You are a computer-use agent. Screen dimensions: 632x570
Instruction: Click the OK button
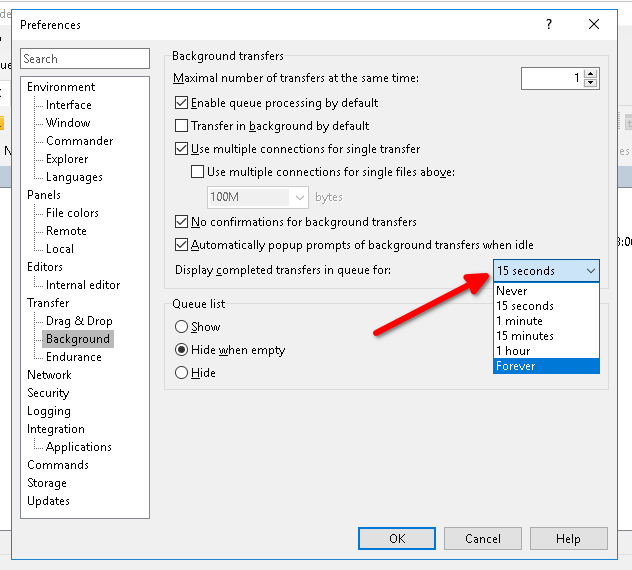[x=397, y=539]
